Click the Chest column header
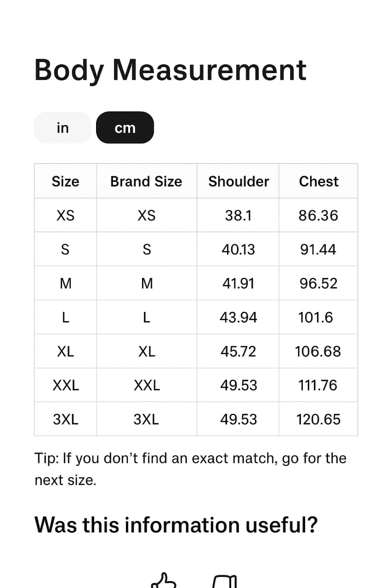 point(318,181)
